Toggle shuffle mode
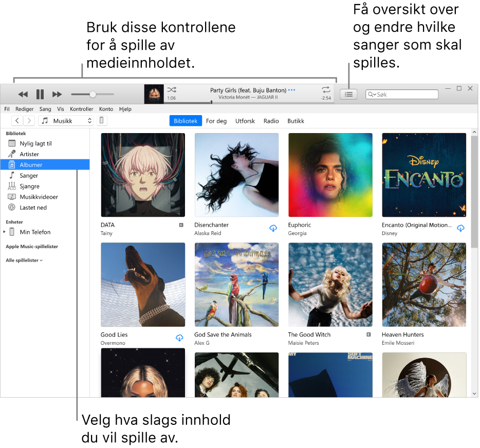The height and width of the screenshot is (448, 480). click(x=171, y=89)
